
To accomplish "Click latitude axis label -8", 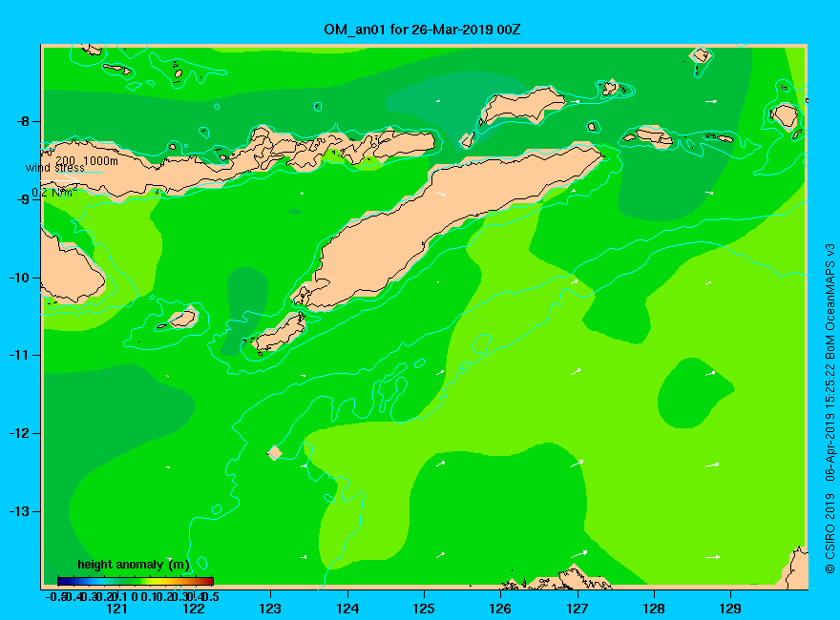I will click(x=23, y=121).
